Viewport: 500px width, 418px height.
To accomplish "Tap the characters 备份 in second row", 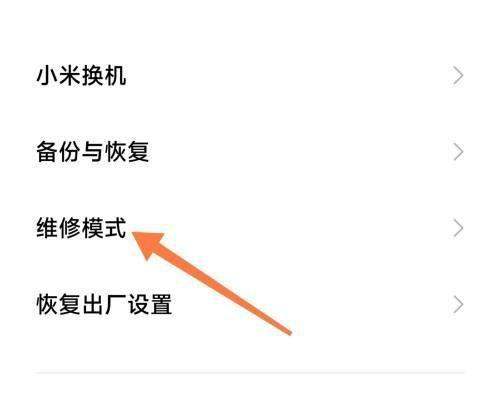I will pyautogui.click(x=59, y=152).
